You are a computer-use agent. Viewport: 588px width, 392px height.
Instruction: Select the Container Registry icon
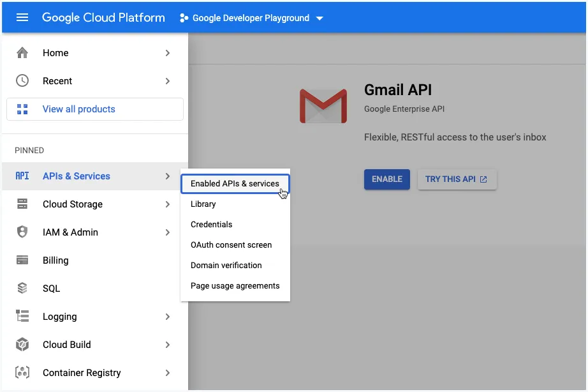23,373
